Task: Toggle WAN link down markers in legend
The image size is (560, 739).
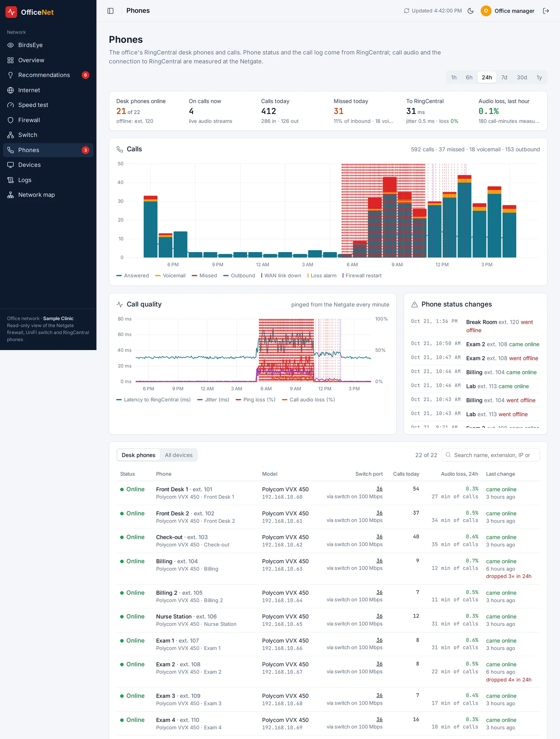Action: (x=281, y=276)
